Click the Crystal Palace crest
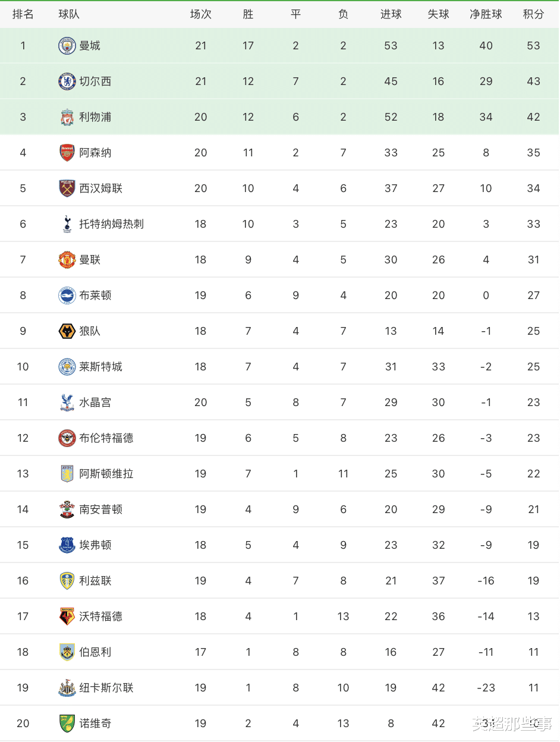This screenshot has width=560, height=742. pyautogui.click(x=67, y=403)
